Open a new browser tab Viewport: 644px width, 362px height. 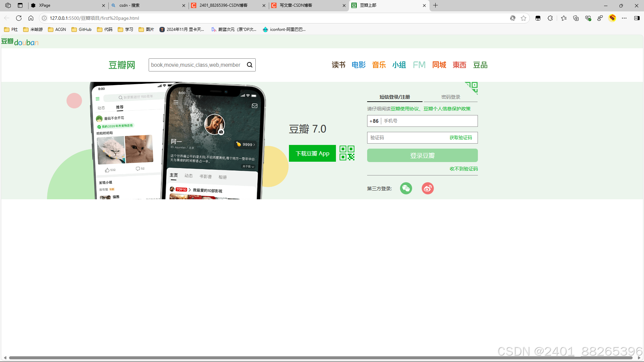(435, 5)
